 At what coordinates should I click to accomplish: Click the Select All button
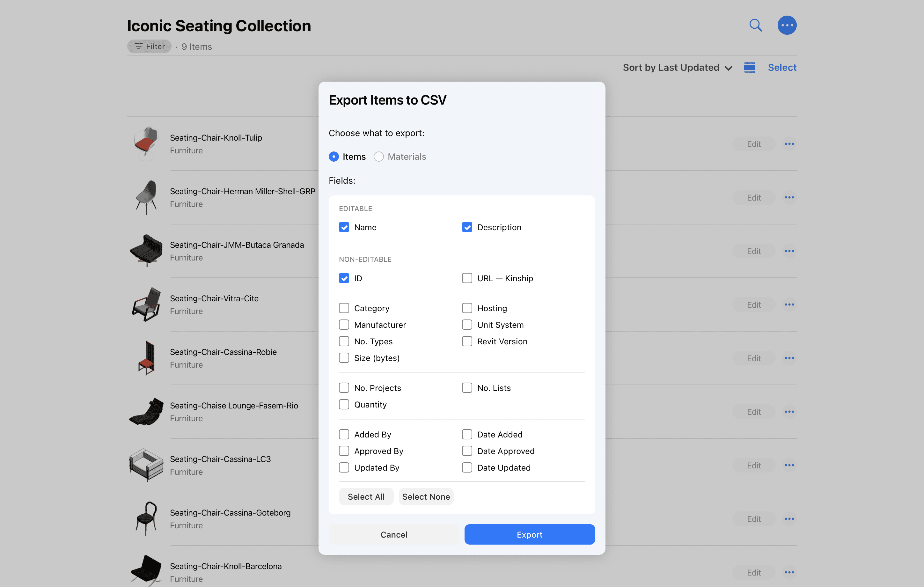(366, 496)
